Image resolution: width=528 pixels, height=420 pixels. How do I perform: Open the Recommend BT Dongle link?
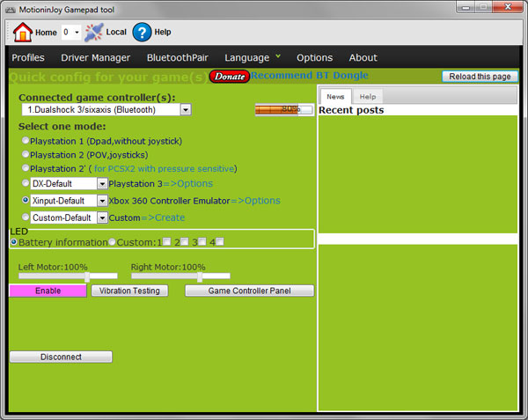coord(310,76)
